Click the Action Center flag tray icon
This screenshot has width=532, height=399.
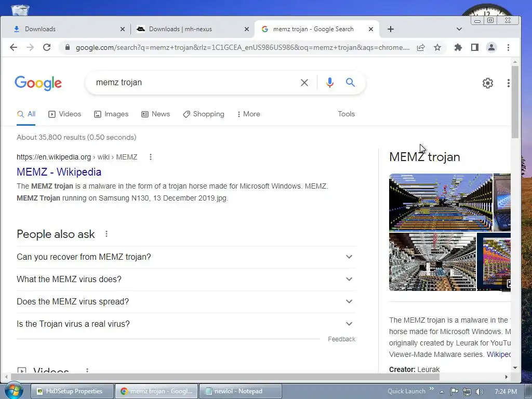[455, 392]
